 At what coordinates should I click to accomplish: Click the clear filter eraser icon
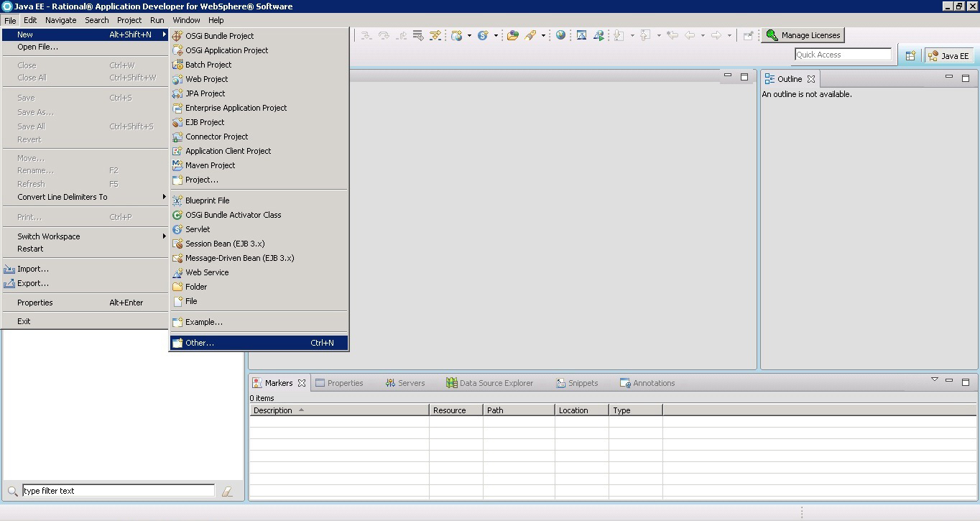[227, 492]
